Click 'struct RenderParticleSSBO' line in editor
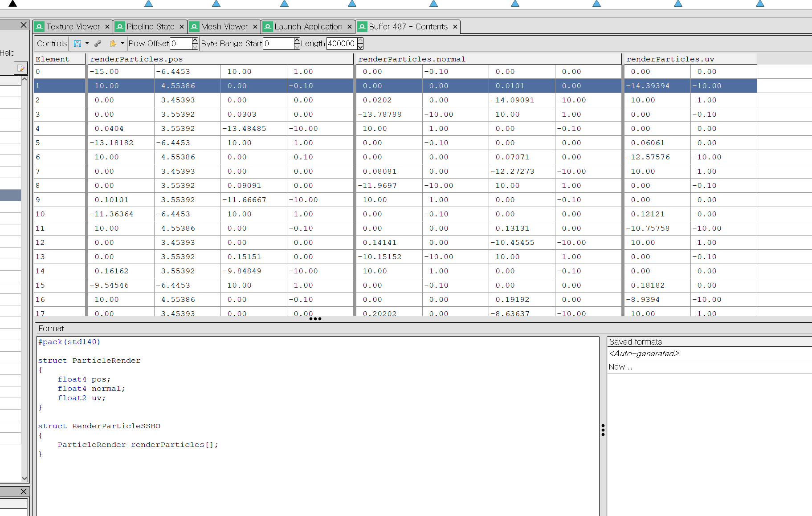Image resolution: width=812 pixels, height=516 pixels. coord(99,426)
